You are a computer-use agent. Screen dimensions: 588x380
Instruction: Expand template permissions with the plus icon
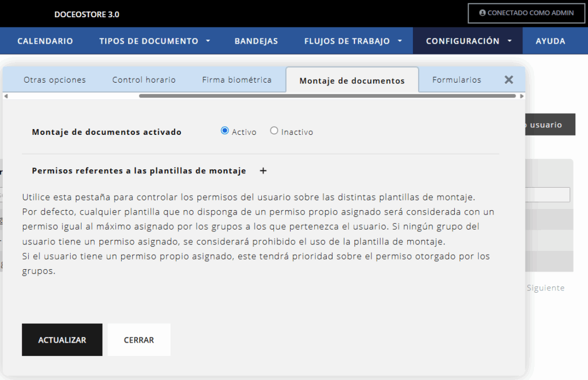tap(263, 170)
